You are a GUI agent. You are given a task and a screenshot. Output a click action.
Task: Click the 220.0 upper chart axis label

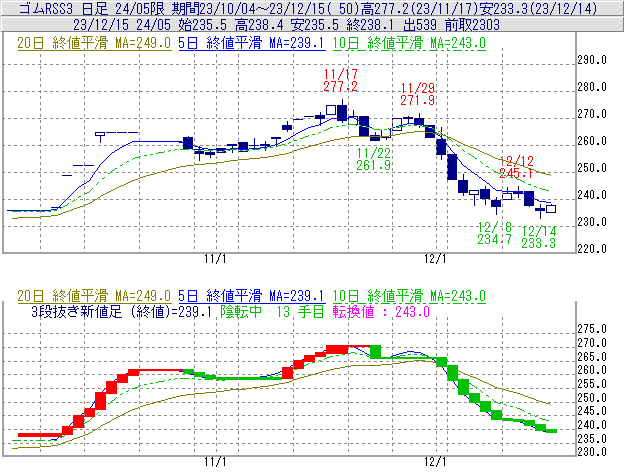pyautogui.click(x=592, y=249)
